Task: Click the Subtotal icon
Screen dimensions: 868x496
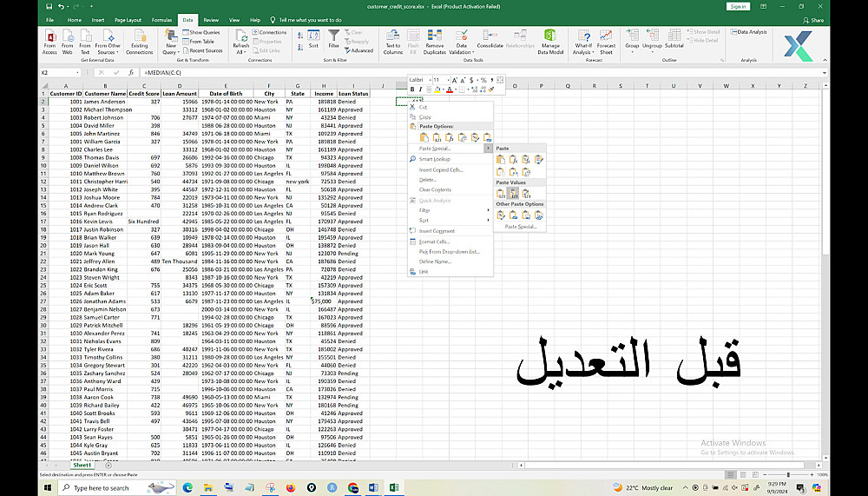Action: tap(674, 40)
